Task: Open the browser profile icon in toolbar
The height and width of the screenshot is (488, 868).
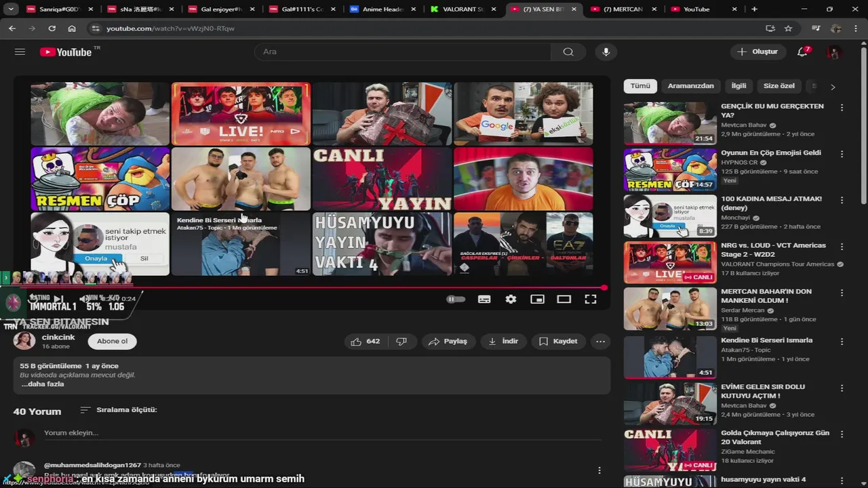Action: [835, 28]
